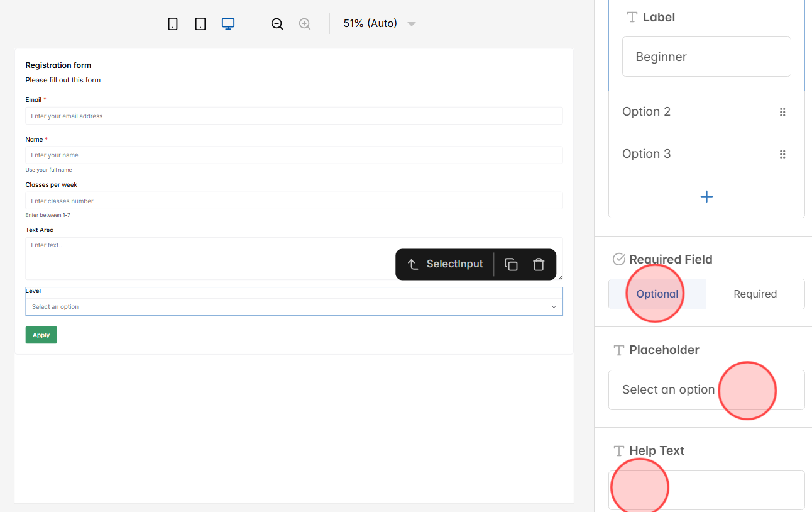812x512 pixels.
Task: Click the Email address input field
Action: [x=294, y=116]
